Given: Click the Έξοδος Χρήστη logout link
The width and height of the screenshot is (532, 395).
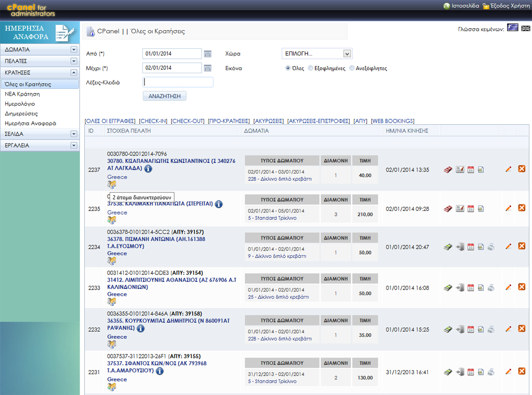Looking at the screenshot, I should 507,6.
